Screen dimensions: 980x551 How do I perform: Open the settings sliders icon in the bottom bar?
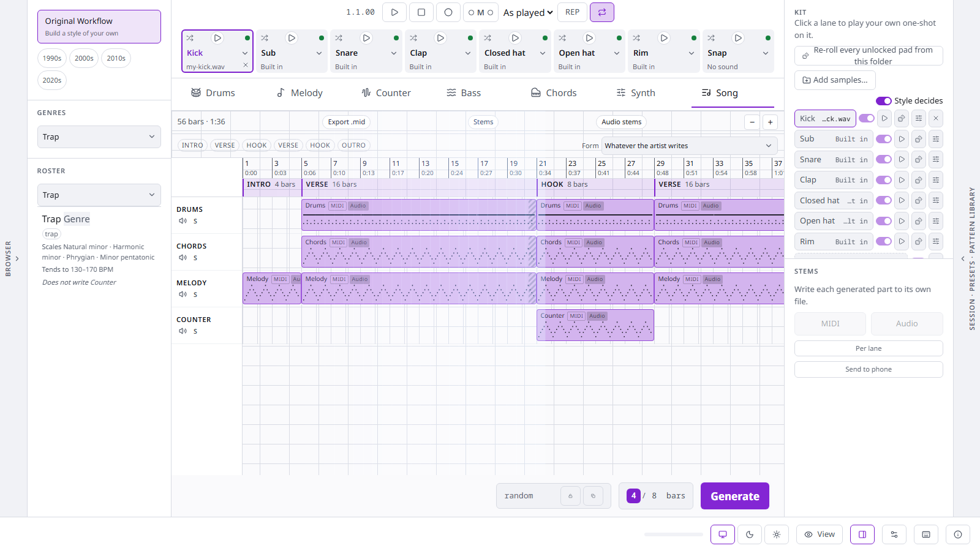click(x=894, y=534)
